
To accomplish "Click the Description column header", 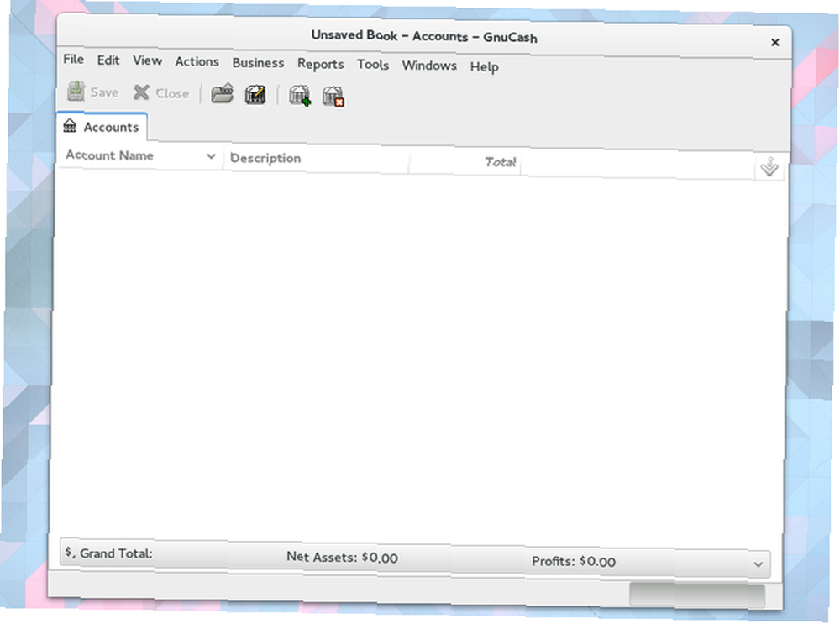I will click(316, 159).
